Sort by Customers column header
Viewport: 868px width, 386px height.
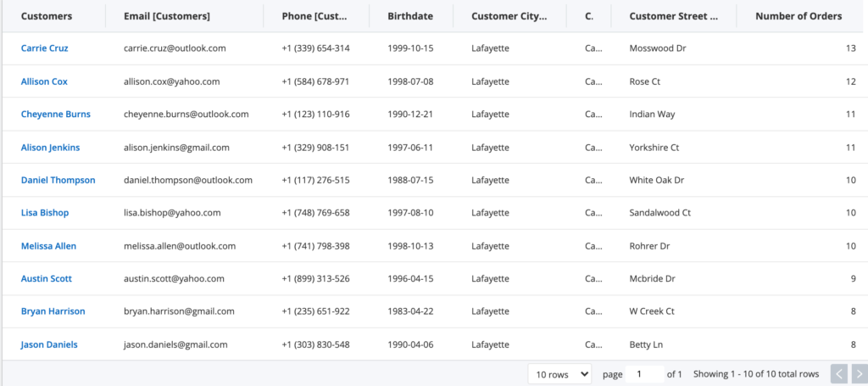click(47, 16)
